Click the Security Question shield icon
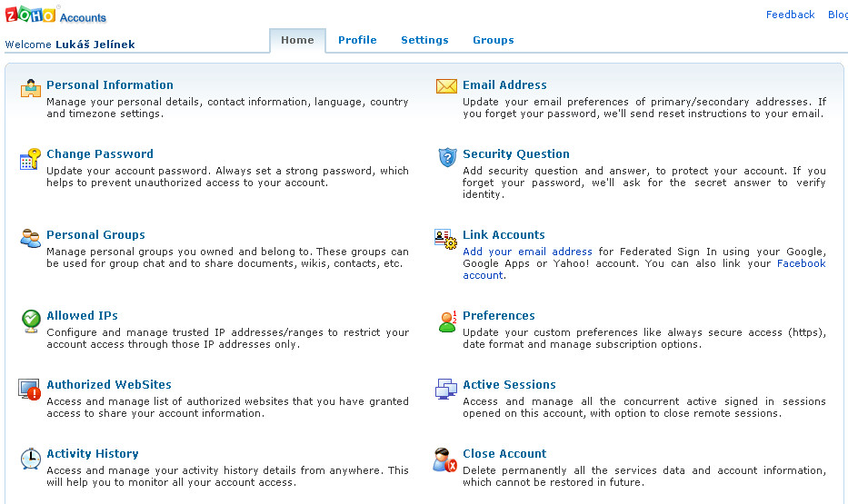 pyautogui.click(x=446, y=157)
